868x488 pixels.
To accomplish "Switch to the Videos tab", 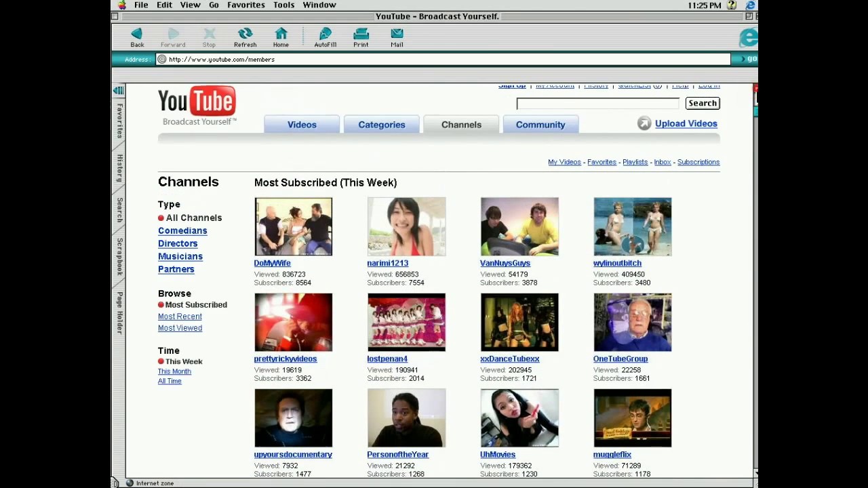I will pyautogui.click(x=302, y=125).
